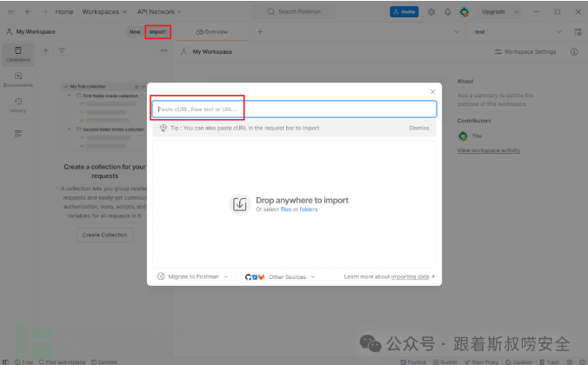
Task: Open Trash in status bar
Action: pyautogui.click(x=550, y=362)
